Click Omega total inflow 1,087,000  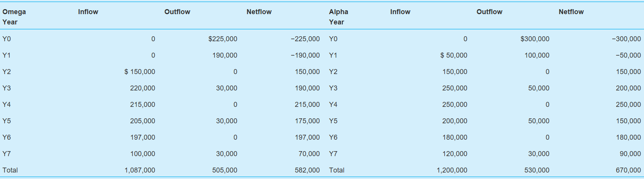tap(140, 170)
